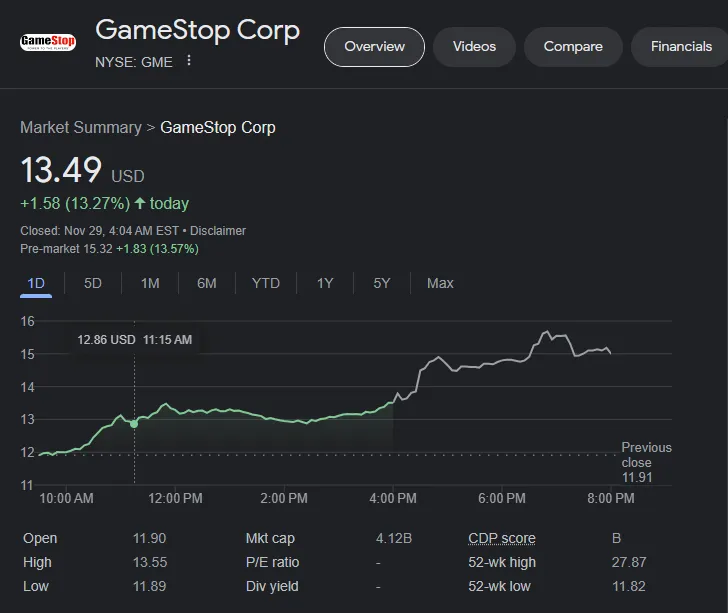
Task: Open the three-dot menu beside NYSE: GME
Action: pyautogui.click(x=188, y=60)
